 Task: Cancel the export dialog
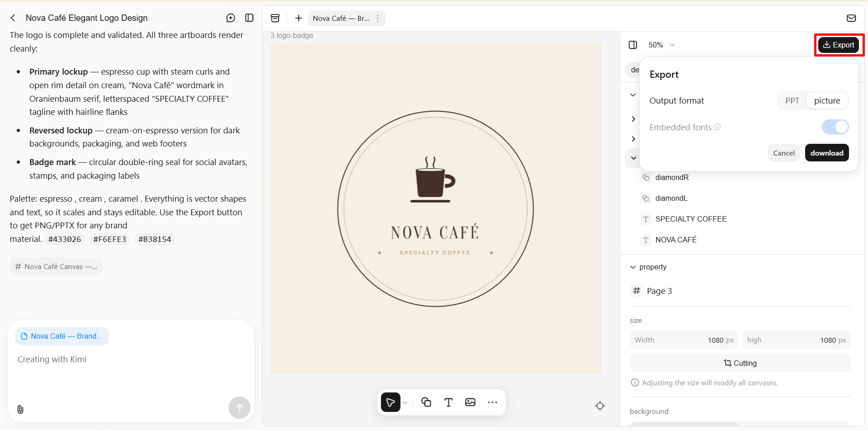point(783,153)
